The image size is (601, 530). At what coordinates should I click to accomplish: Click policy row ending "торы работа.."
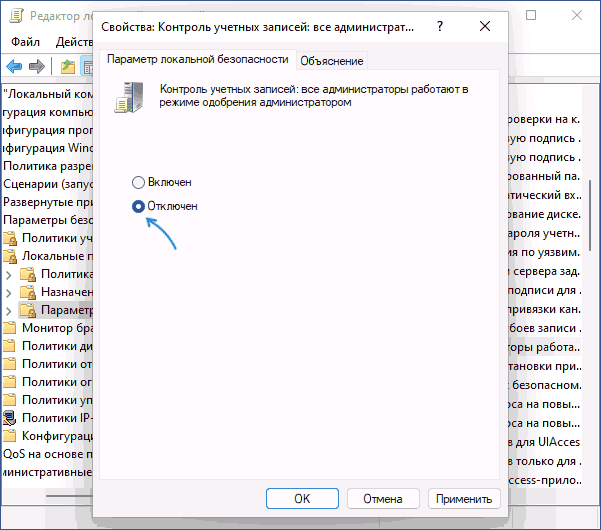tap(545, 347)
